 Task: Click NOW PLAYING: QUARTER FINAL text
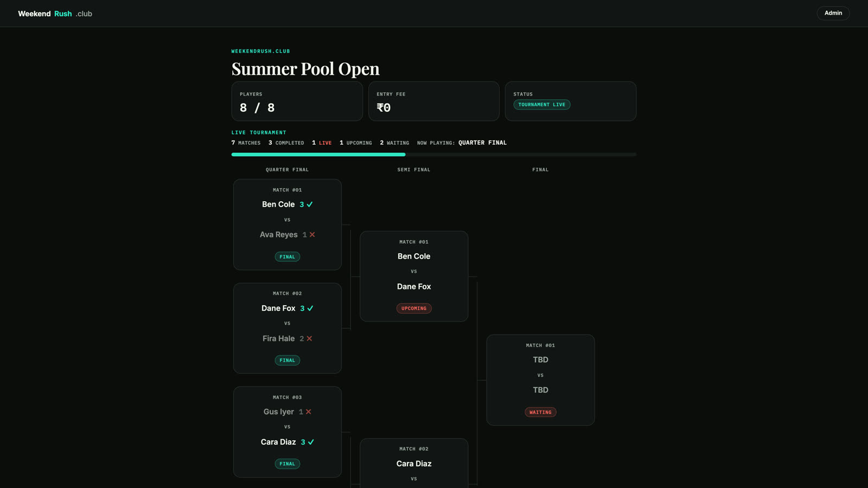coord(462,143)
